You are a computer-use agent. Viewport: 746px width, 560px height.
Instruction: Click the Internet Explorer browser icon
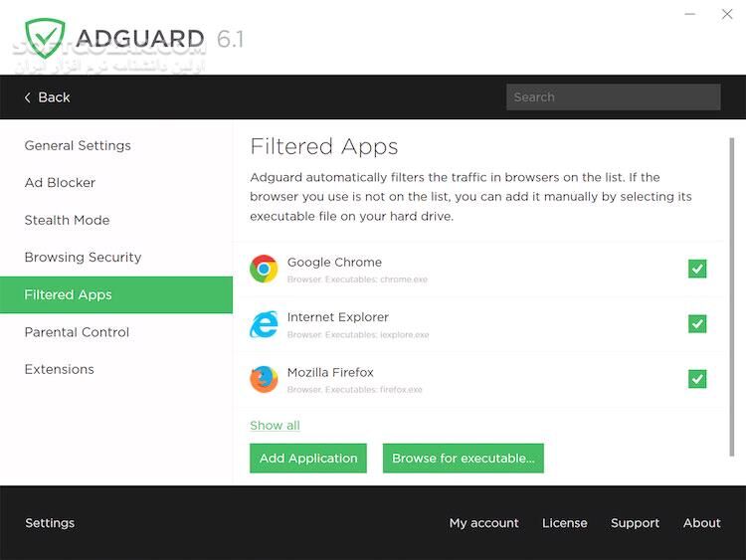(x=264, y=324)
